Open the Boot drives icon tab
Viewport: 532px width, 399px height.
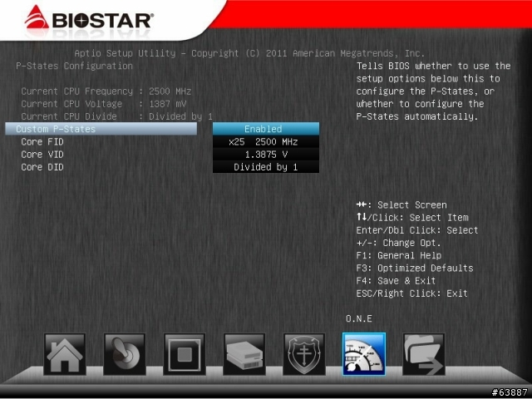click(x=244, y=354)
